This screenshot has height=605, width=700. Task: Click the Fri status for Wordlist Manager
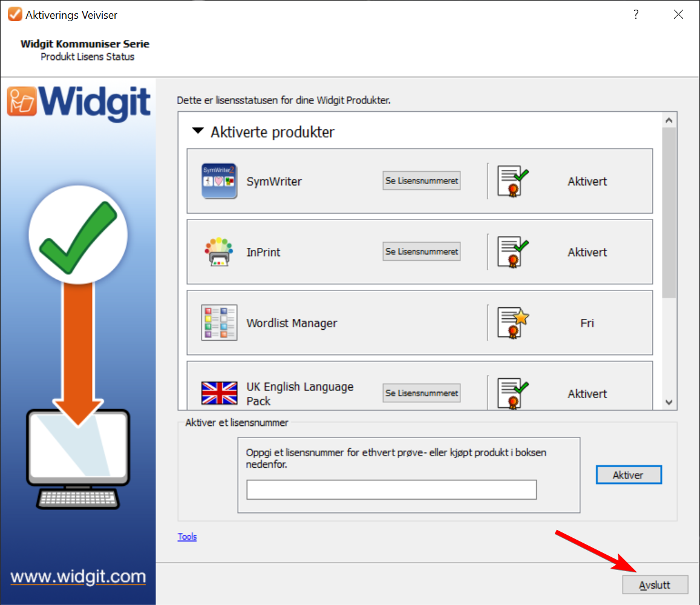587,323
